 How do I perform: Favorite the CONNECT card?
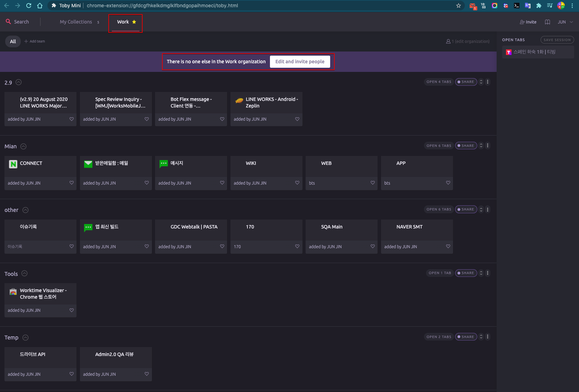(72, 183)
